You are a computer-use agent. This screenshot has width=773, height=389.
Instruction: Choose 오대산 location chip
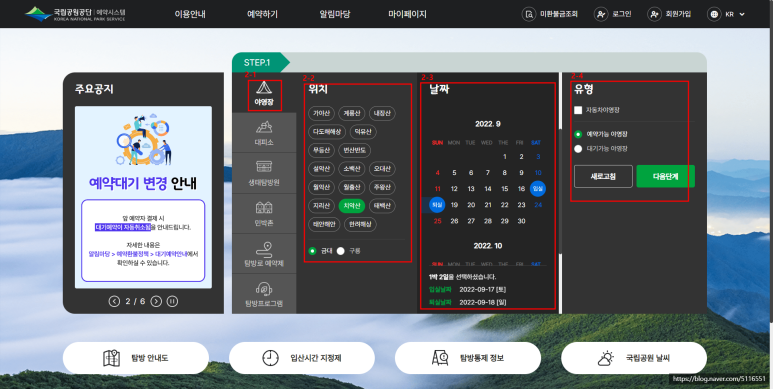pyautogui.click(x=382, y=169)
